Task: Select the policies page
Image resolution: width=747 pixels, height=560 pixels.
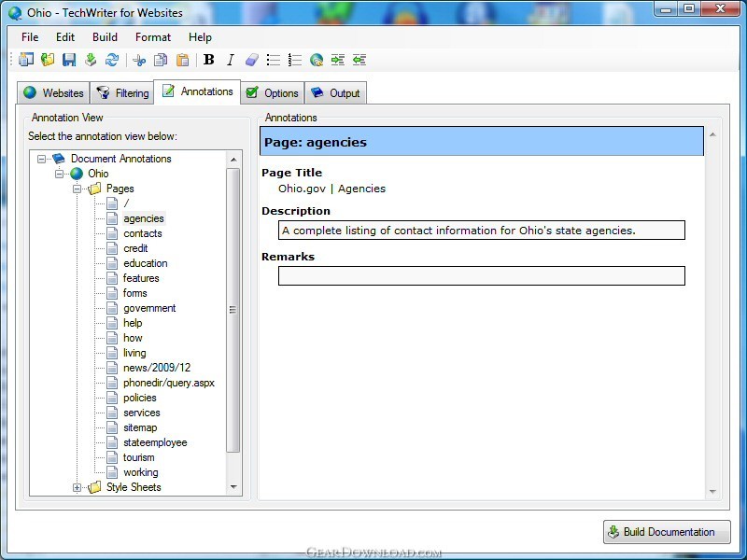Action: (139, 398)
